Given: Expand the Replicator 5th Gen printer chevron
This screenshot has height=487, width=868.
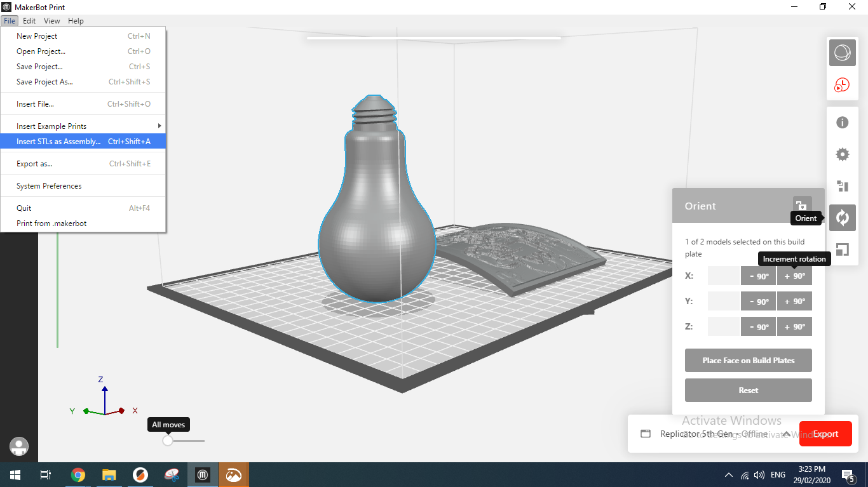Looking at the screenshot, I should (x=787, y=434).
